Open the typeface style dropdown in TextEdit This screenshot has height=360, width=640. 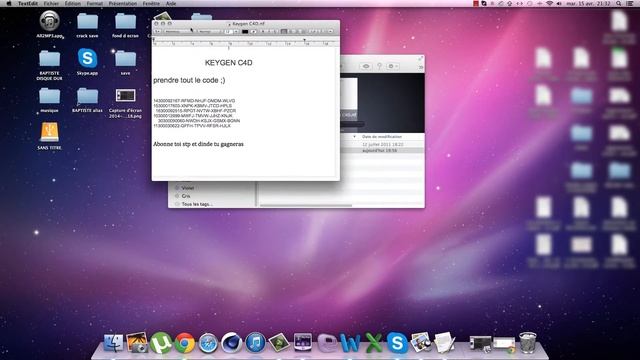(209, 31)
